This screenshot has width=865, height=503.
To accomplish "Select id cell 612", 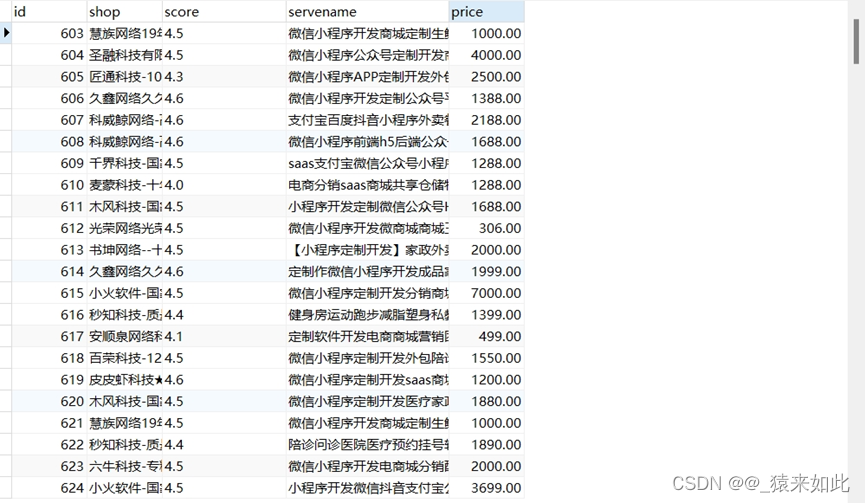I will [x=49, y=228].
